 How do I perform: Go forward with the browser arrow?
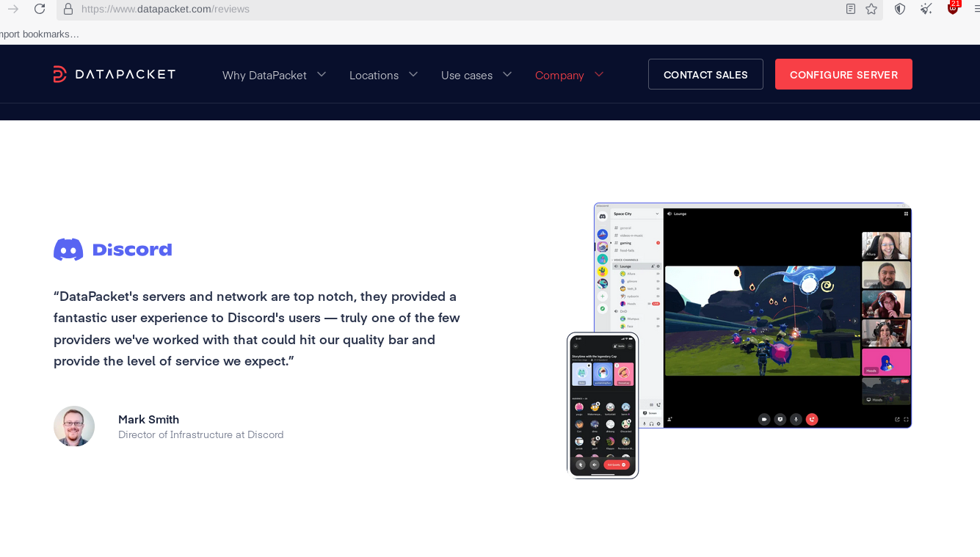(x=12, y=9)
